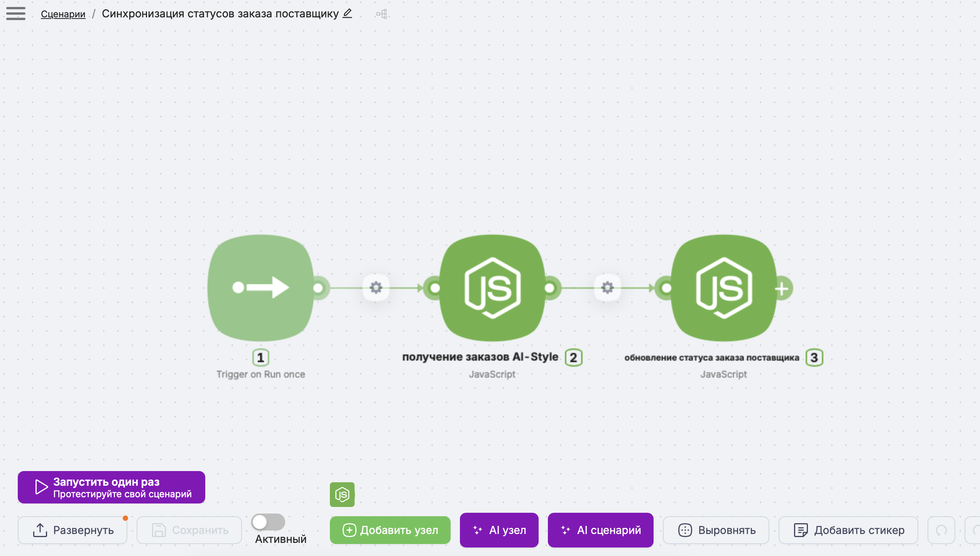The image size is (980, 556).
Task: Click the pencil icon to rename scenario
Action: [x=347, y=14]
